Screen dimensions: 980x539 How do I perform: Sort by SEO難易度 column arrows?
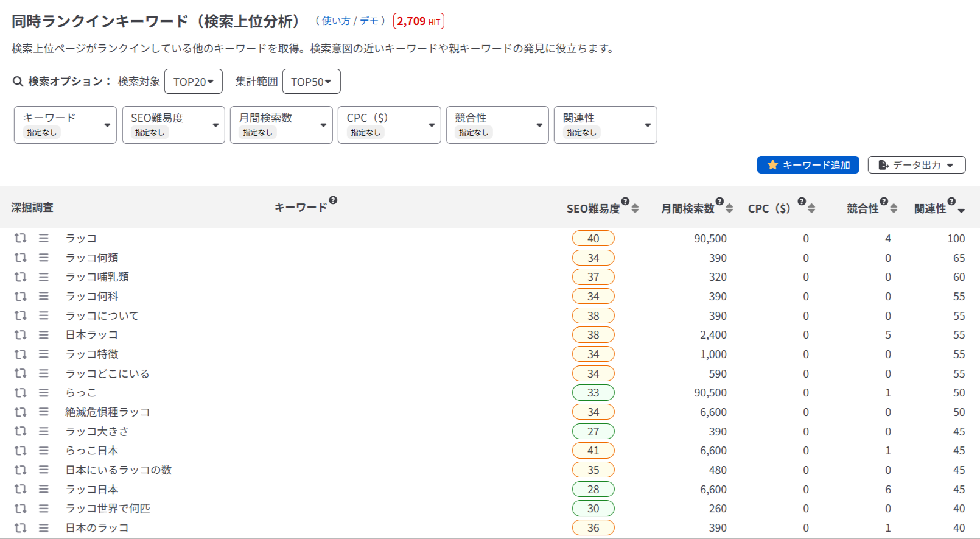[x=635, y=209]
